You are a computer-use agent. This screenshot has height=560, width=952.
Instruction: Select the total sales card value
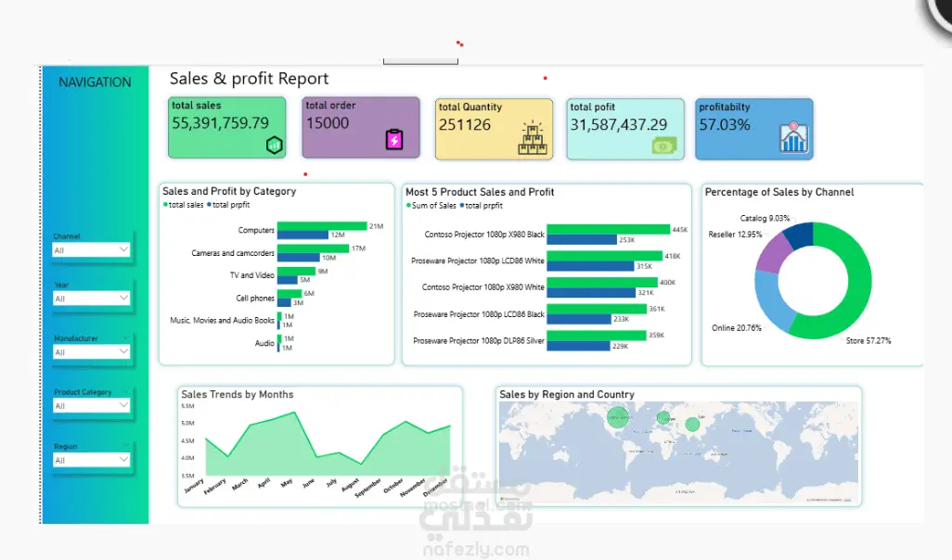pyautogui.click(x=220, y=123)
